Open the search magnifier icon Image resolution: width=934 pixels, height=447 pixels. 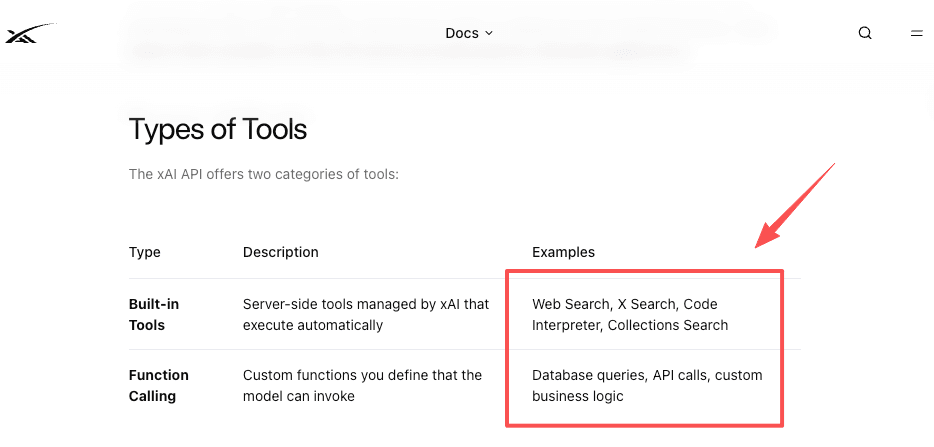coord(865,33)
